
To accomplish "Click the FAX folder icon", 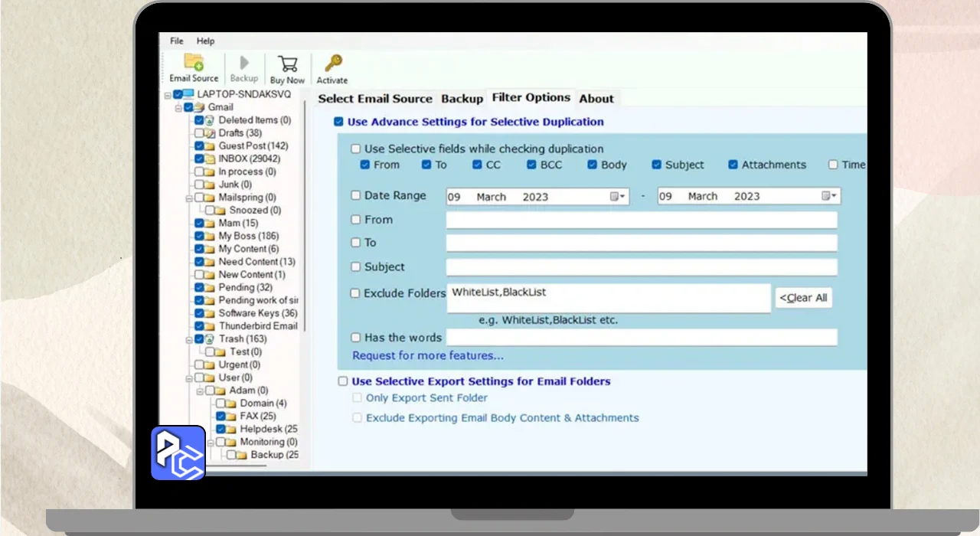I will click(x=231, y=416).
